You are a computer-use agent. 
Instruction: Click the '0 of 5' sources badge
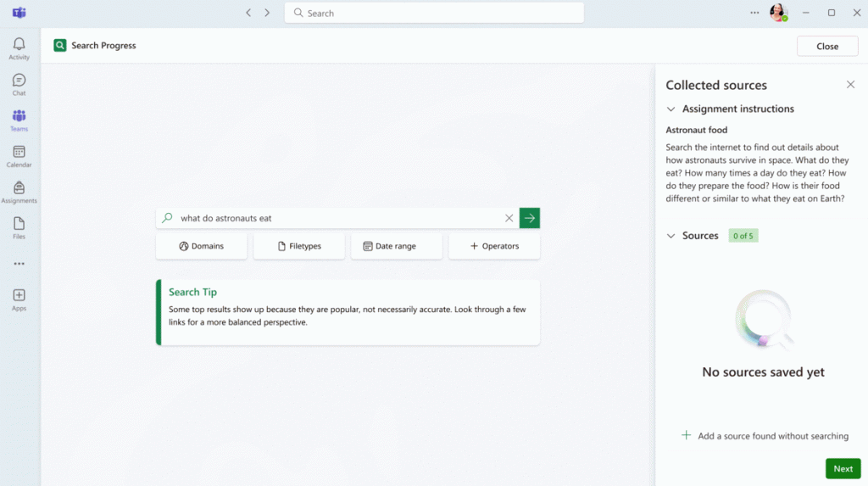743,236
